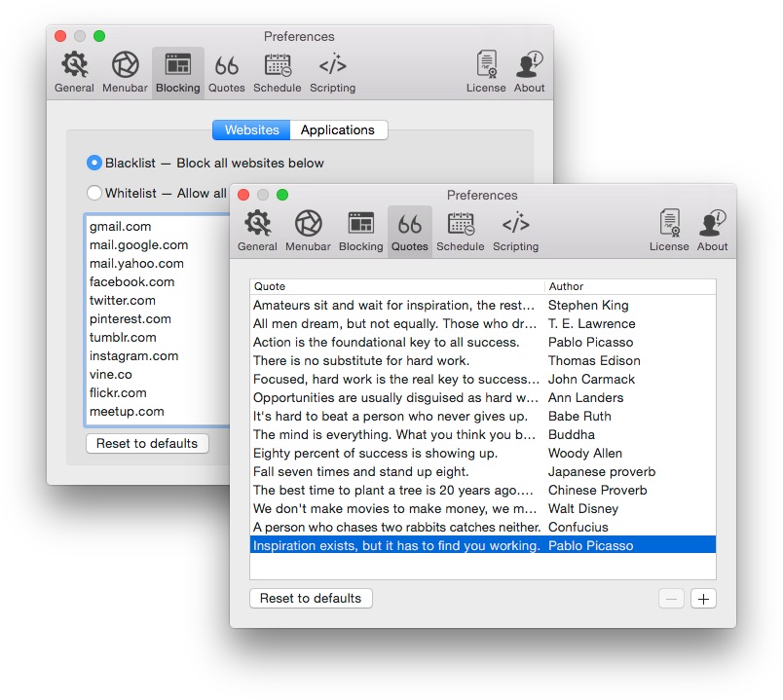Select the Chinese Proverb quote row

(483, 490)
